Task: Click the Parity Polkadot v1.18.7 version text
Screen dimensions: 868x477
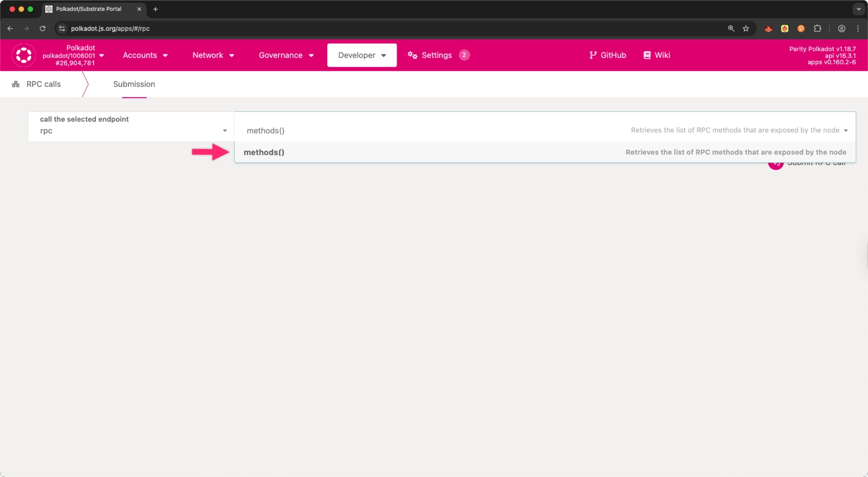Action: (x=823, y=49)
